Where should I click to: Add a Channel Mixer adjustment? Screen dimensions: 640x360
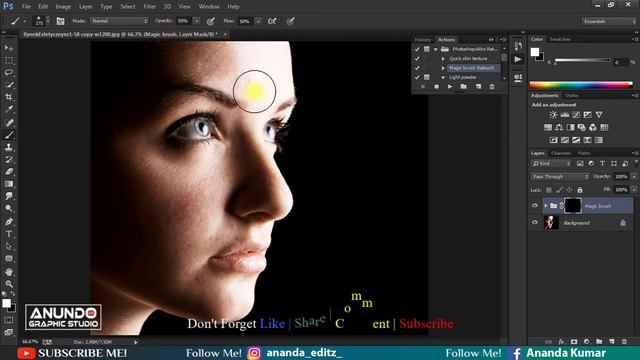(593, 127)
